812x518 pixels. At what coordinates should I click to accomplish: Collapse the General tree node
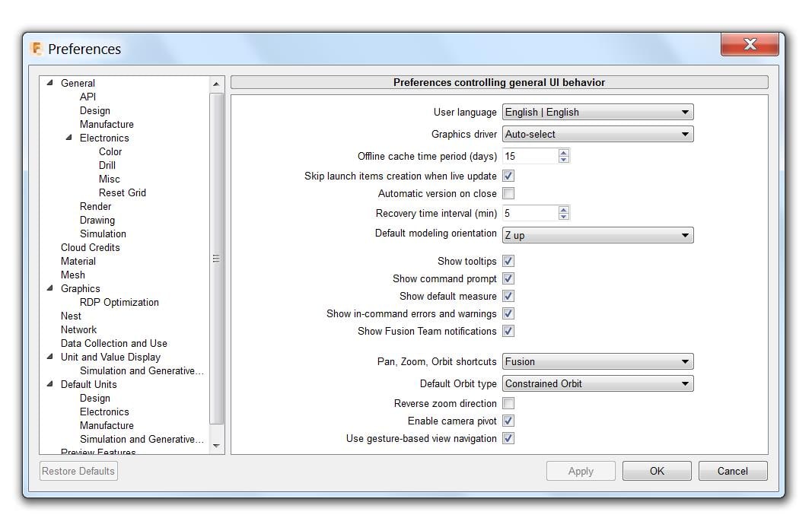[x=49, y=83]
